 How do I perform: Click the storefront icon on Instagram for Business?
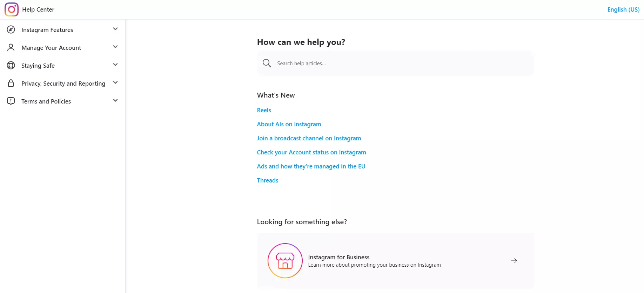coord(285,261)
